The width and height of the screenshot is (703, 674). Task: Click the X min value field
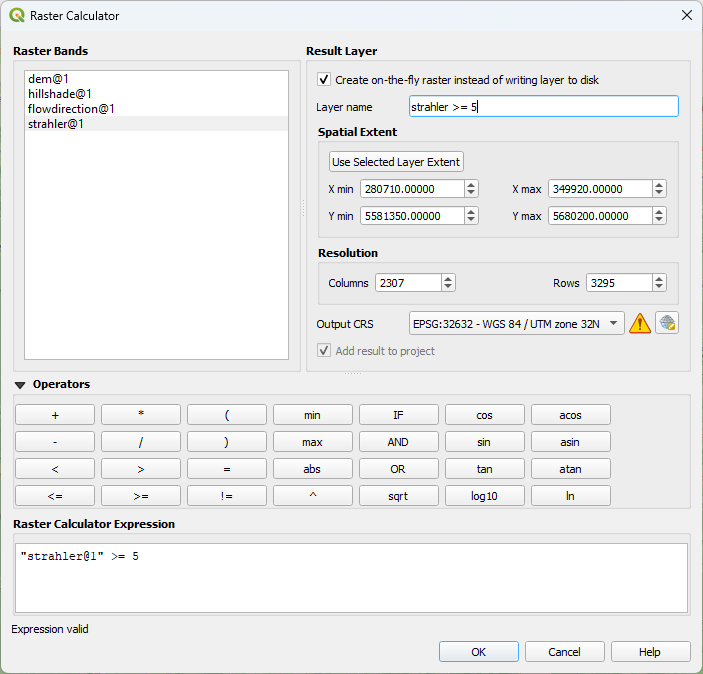[x=412, y=189]
